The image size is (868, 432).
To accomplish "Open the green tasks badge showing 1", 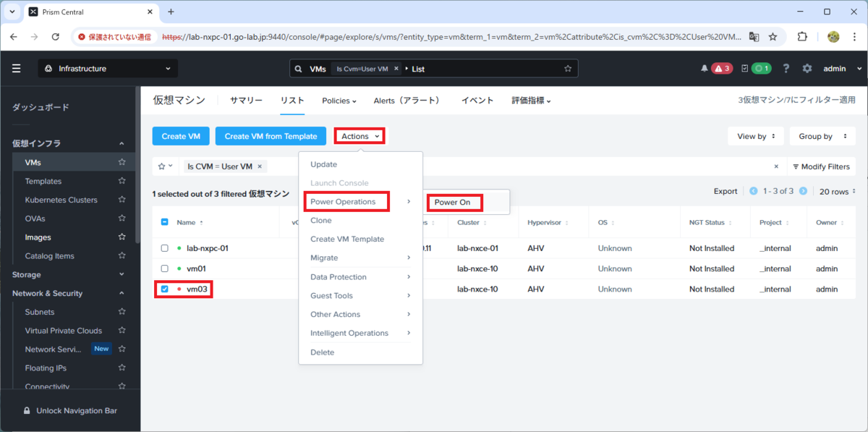I will click(x=761, y=69).
